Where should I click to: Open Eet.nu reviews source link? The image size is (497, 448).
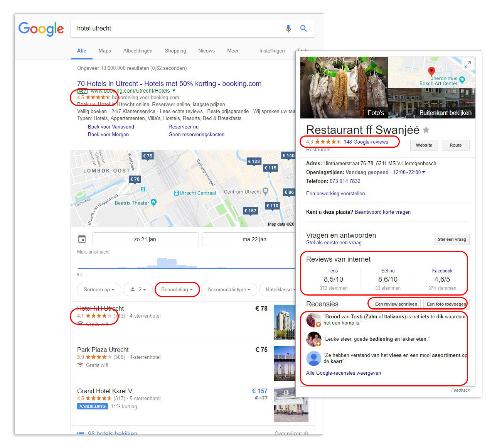(388, 271)
